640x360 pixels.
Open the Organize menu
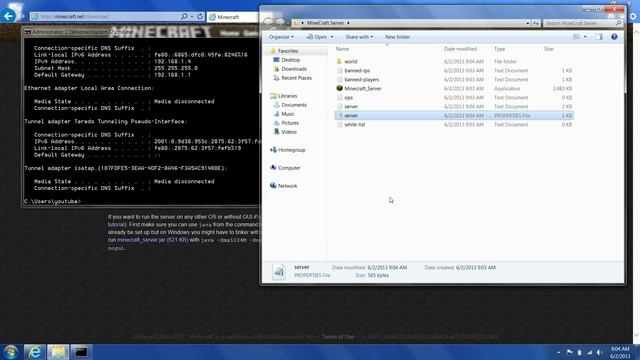point(281,37)
